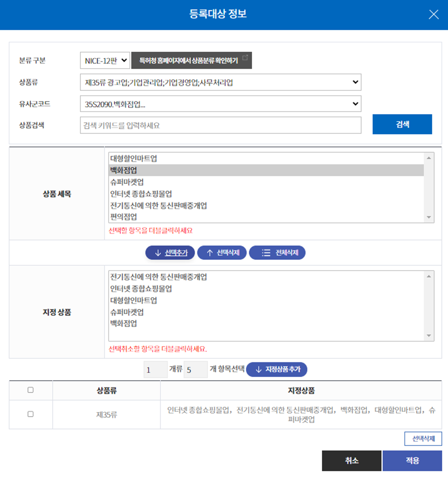Select 대형할인마트업 in 상품 세목 list

pos(266,159)
